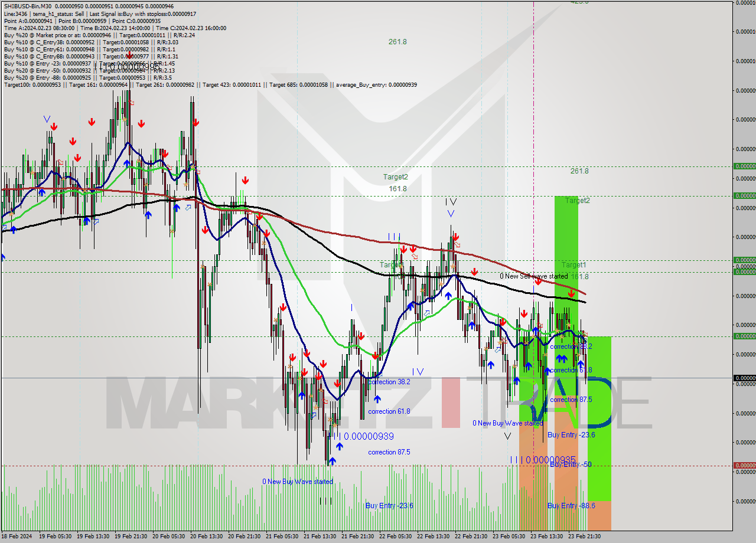Click the 'Buy %20 @ Entry -88' line

(88, 77)
